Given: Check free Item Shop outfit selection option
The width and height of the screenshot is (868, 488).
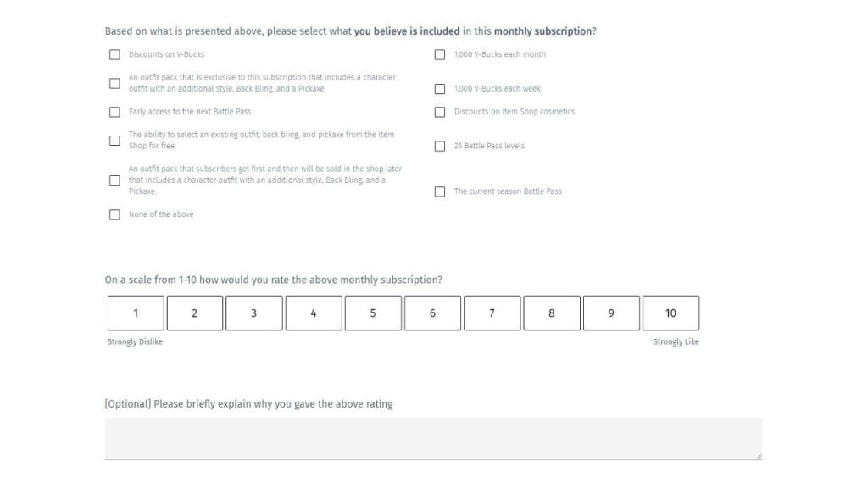Looking at the screenshot, I should pyautogui.click(x=114, y=141).
